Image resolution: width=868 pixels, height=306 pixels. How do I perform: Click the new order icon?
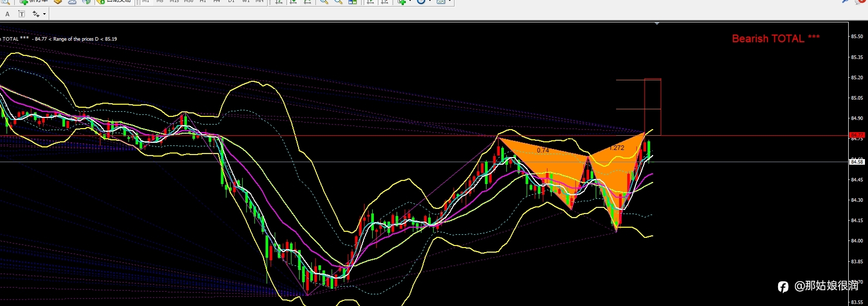click(x=24, y=2)
